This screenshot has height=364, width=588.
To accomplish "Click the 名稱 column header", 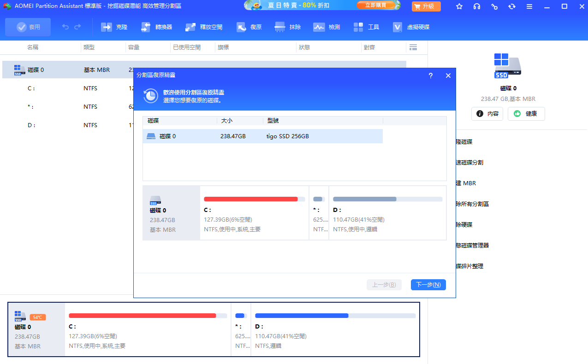I will [33, 47].
